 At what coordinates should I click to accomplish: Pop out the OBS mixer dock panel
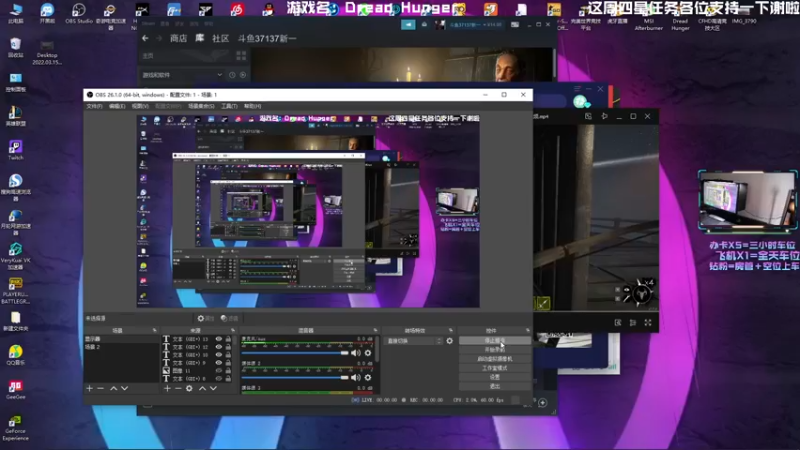point(376,331)
